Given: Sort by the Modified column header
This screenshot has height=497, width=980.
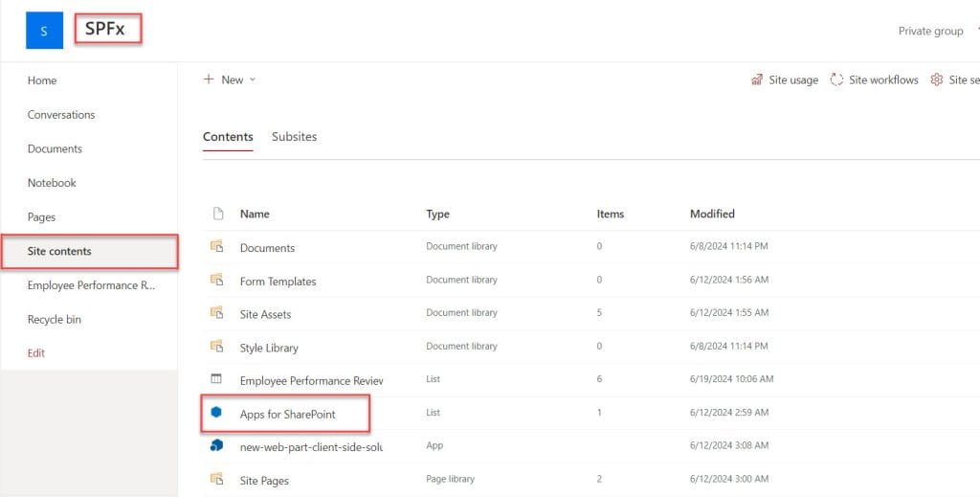Looking at the screenshot, I should (712, 214).
